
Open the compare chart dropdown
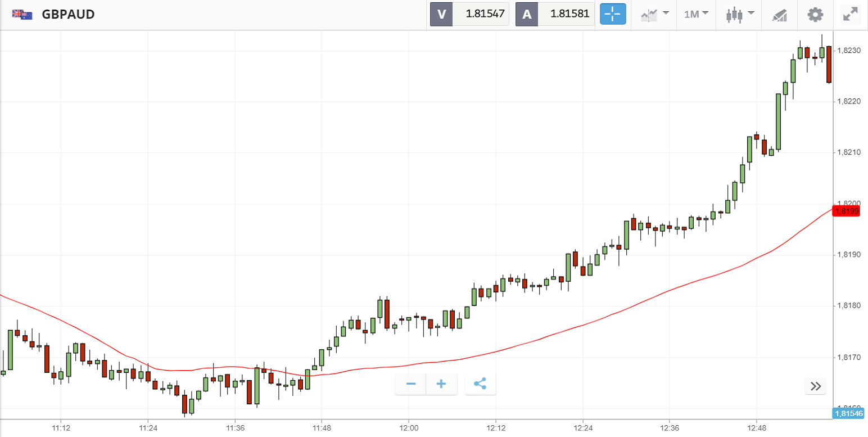[654, 15]
